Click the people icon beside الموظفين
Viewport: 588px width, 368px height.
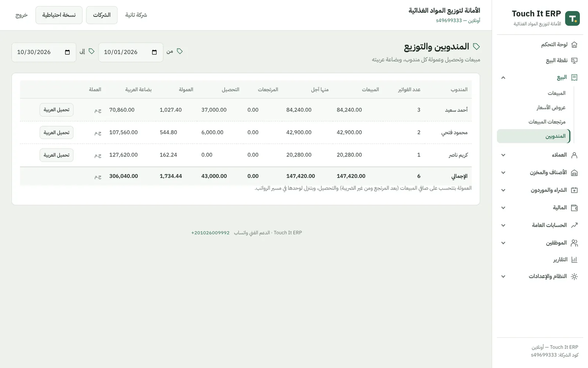click(574, 243)
